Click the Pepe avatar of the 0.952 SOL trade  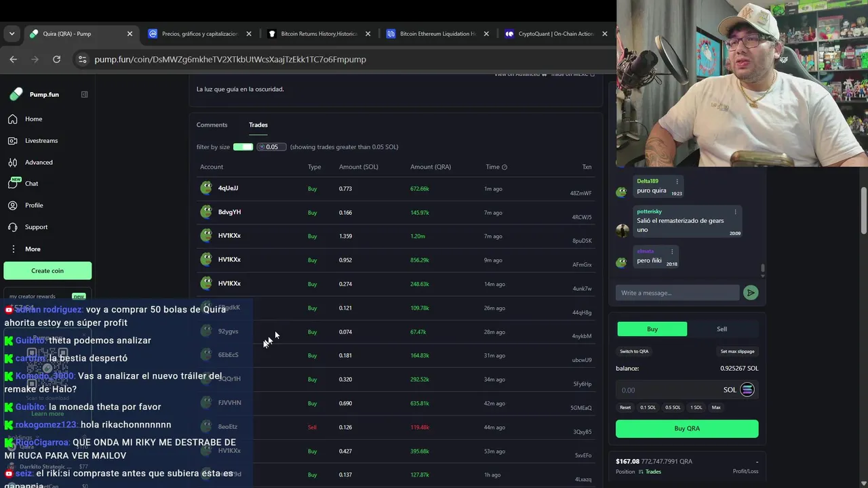click(x=206, y=260)
